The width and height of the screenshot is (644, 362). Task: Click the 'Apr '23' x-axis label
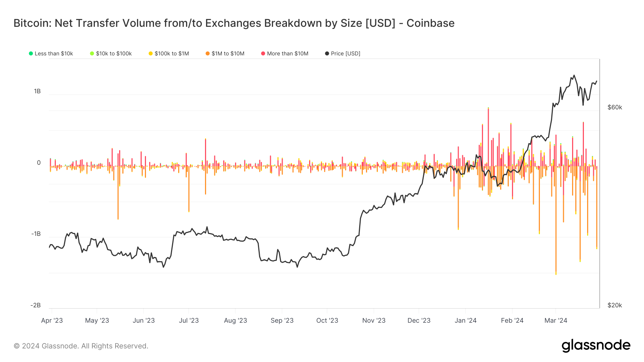[52, 321]
